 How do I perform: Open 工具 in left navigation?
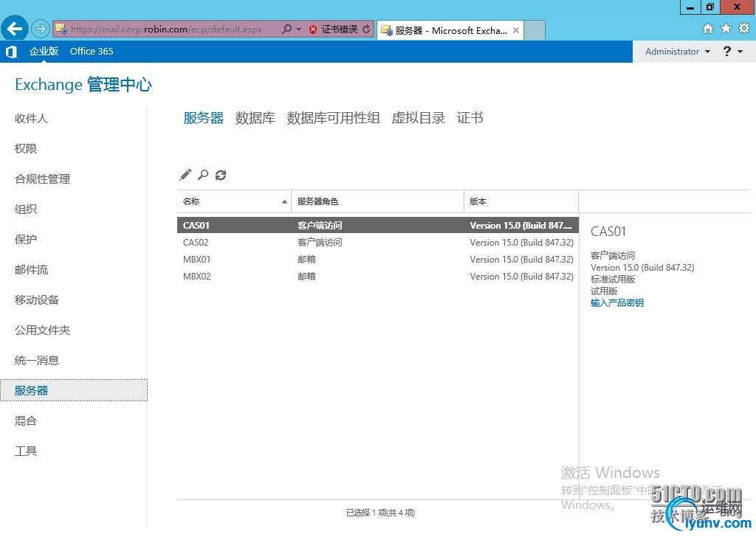point(26,451)
